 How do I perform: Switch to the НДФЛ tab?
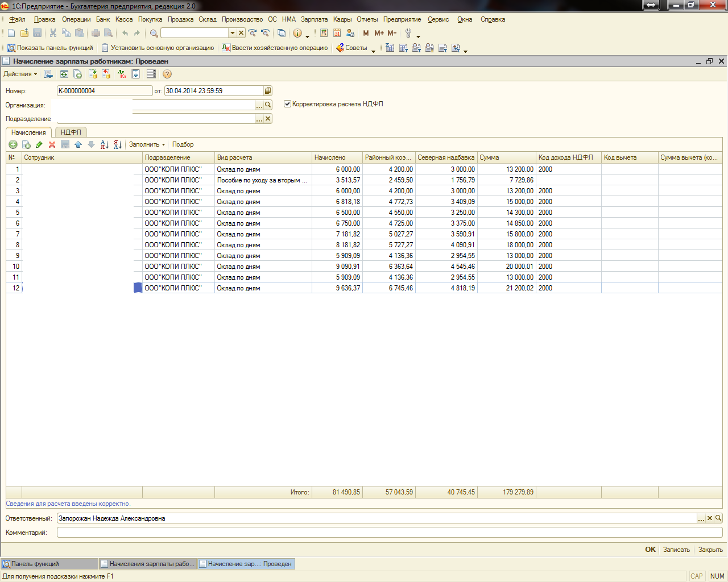coord(71,132)
